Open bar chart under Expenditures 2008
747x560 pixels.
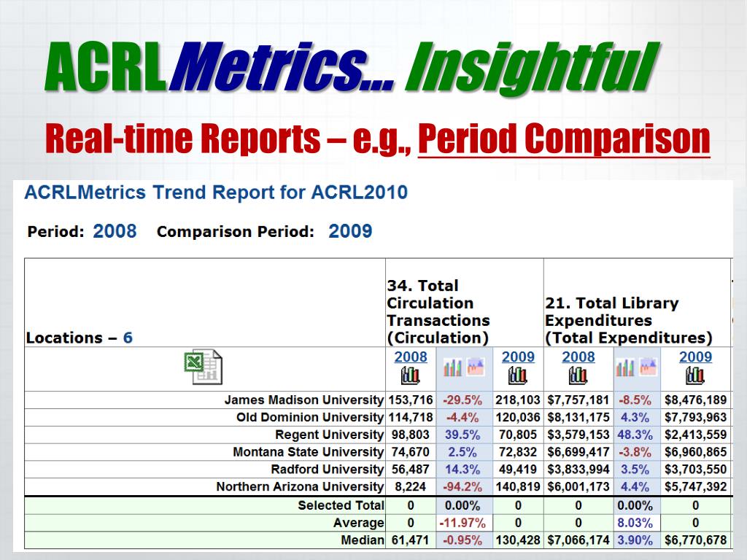click(x=578, y=376)
